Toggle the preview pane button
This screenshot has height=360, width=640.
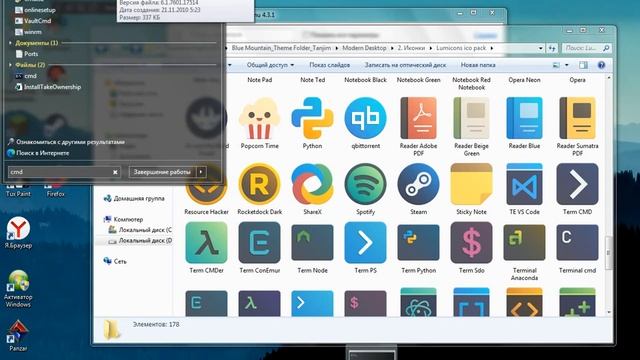click(x=583, y=65)
